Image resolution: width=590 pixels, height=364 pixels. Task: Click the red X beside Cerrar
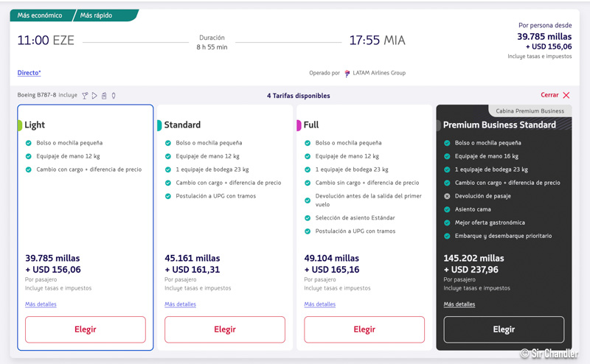pyautogui.click(x=566, y=95)
